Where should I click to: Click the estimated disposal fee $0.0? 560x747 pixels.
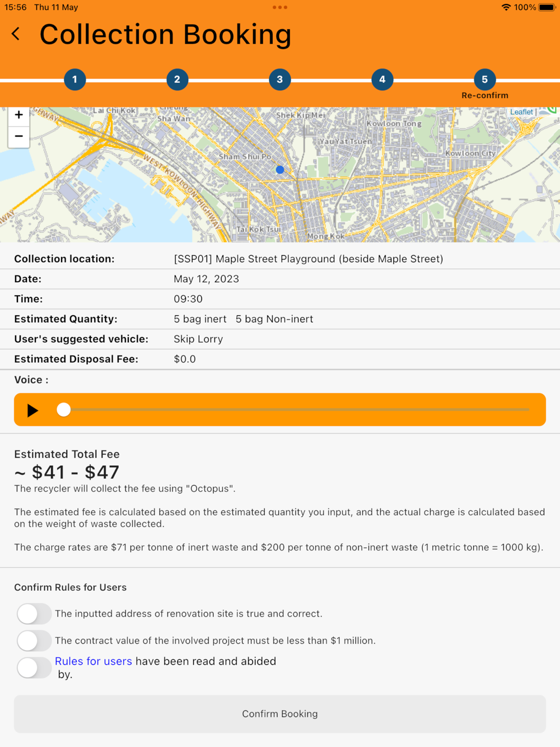[x=185, y=359]
